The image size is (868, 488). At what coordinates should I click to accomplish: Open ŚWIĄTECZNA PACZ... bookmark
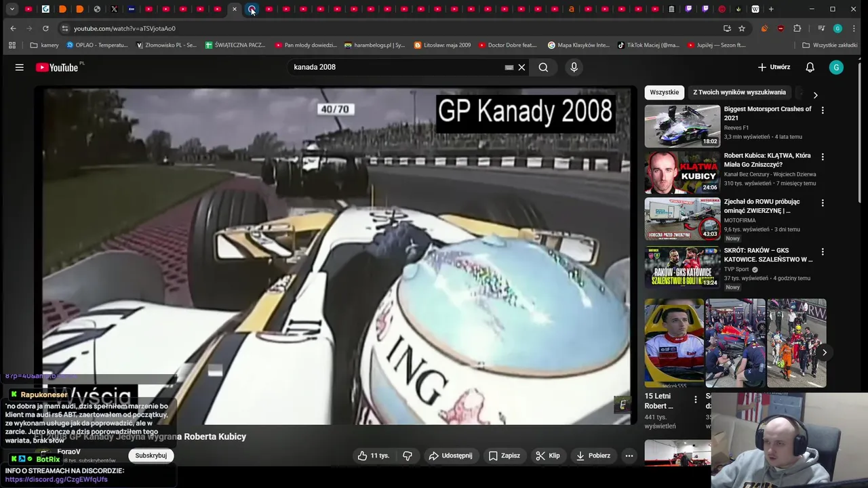(235, 45)
